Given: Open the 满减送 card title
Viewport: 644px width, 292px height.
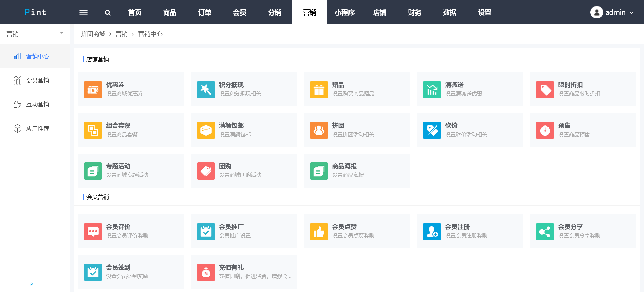Looking at the screenshot, I should (x=454, y=85).
